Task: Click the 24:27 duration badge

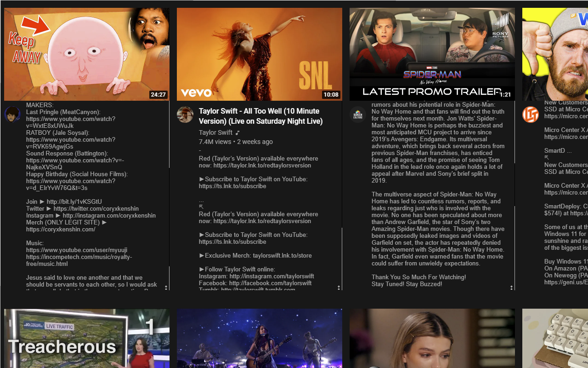Action: [x=158, y=95]
